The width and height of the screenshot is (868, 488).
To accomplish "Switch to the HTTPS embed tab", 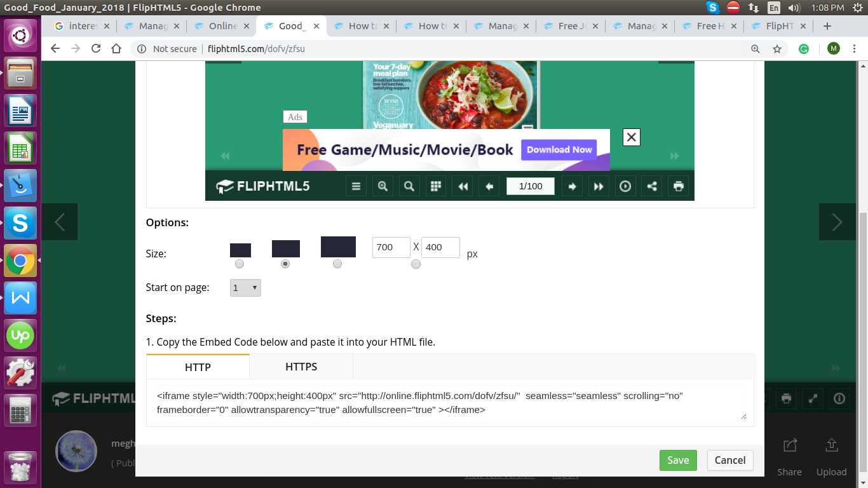I will [301, 367].
